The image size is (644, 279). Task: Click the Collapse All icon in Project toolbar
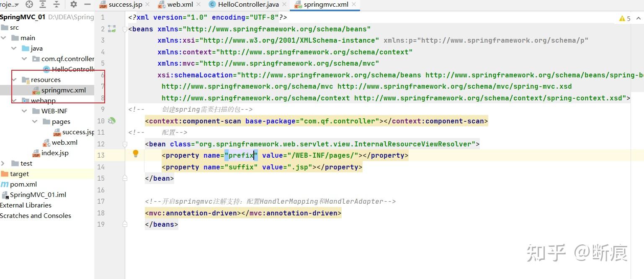tap(56, 5)
